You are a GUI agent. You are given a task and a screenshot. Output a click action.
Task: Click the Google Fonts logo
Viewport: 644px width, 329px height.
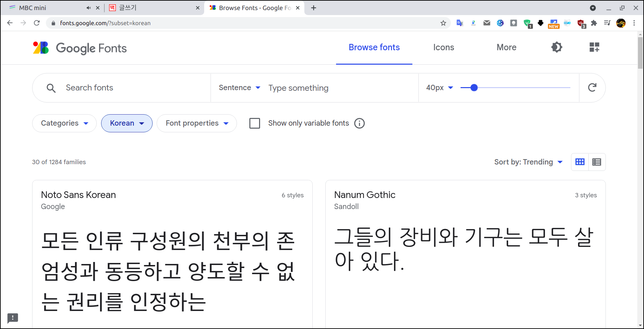[80, 48]
